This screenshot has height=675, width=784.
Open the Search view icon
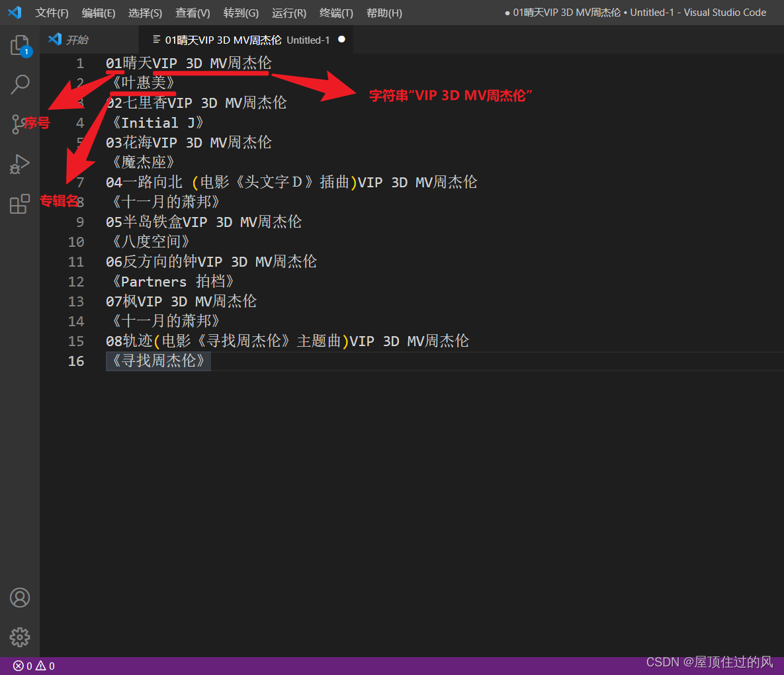point(20,85)
